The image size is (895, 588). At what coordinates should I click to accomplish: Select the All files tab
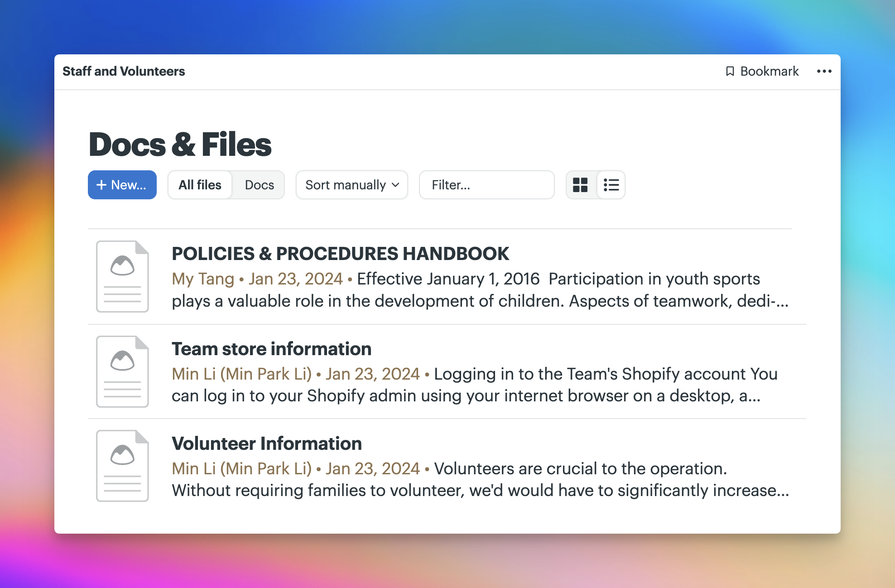pyautogui.click(x=200, y=185)
